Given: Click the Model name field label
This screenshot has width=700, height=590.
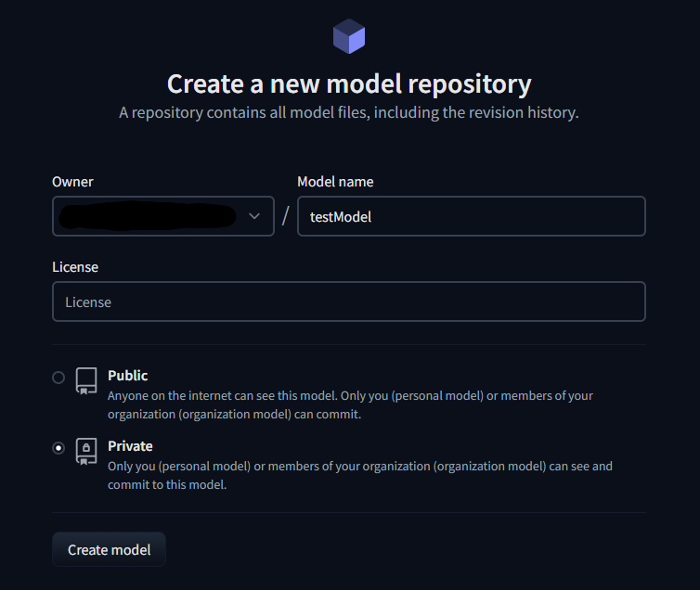Looking at the screenshot, I should 335,182.
